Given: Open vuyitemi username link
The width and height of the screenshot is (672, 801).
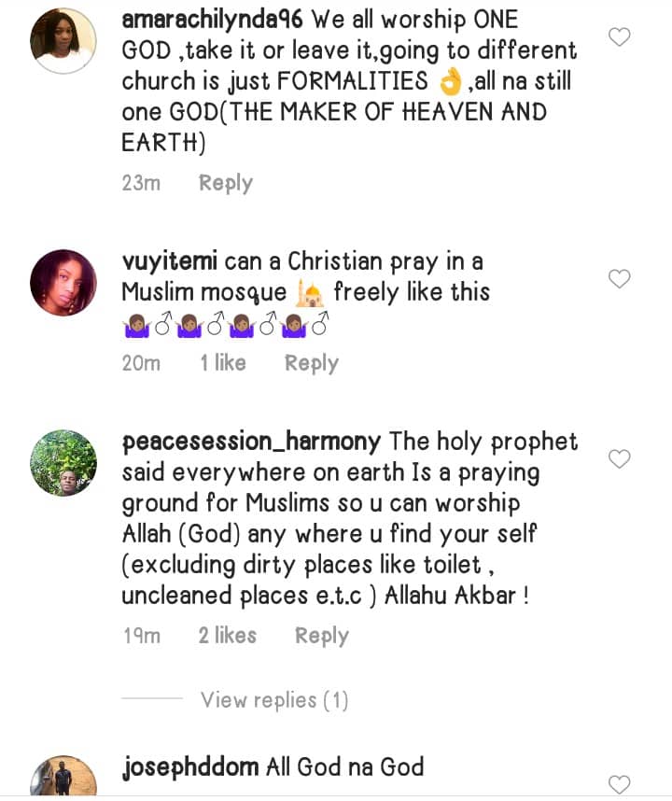Looking at the screenshot, I should (170, 261).
